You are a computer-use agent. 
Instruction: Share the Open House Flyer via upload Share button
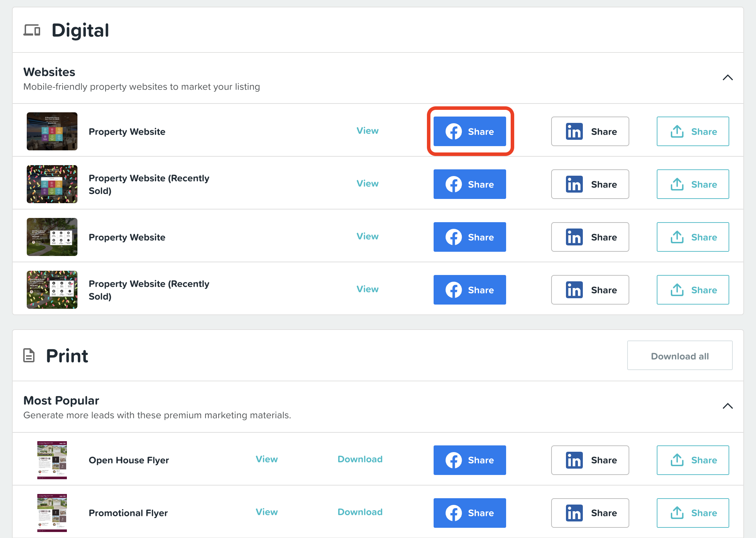(x=692, y=460)
